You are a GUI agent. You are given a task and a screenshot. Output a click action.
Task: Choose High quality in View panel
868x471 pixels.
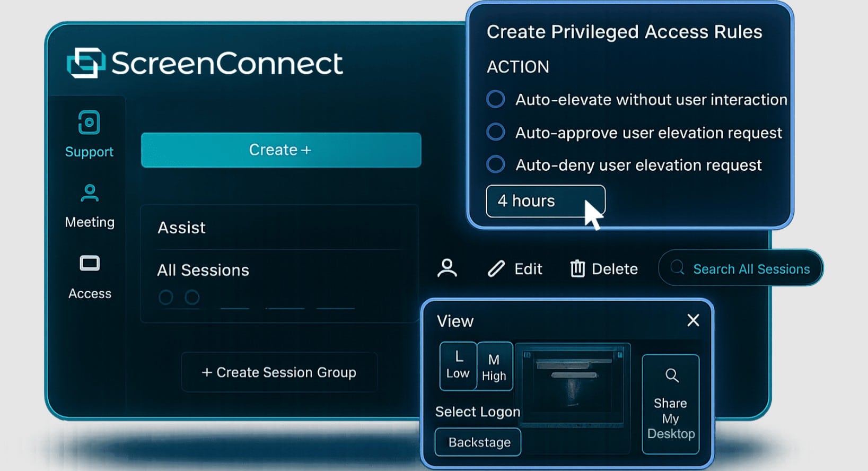[x=494, y=366]
